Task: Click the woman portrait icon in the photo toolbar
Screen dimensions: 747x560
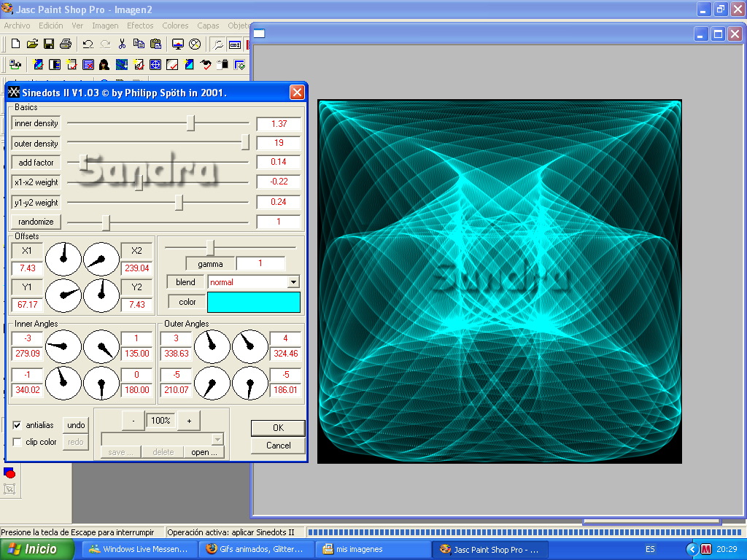Action: [104, 65]
